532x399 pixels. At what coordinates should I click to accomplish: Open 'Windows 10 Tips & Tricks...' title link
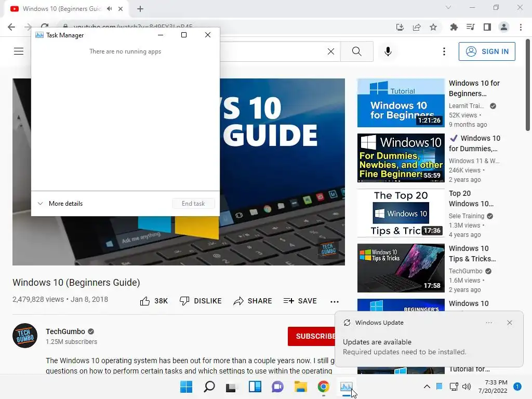472,254
